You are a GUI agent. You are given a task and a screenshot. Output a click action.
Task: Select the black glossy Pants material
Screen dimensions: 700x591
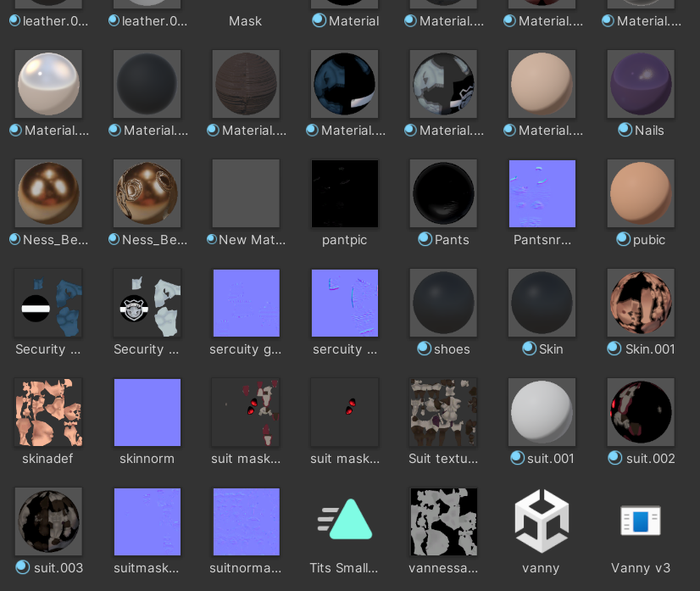443,193
